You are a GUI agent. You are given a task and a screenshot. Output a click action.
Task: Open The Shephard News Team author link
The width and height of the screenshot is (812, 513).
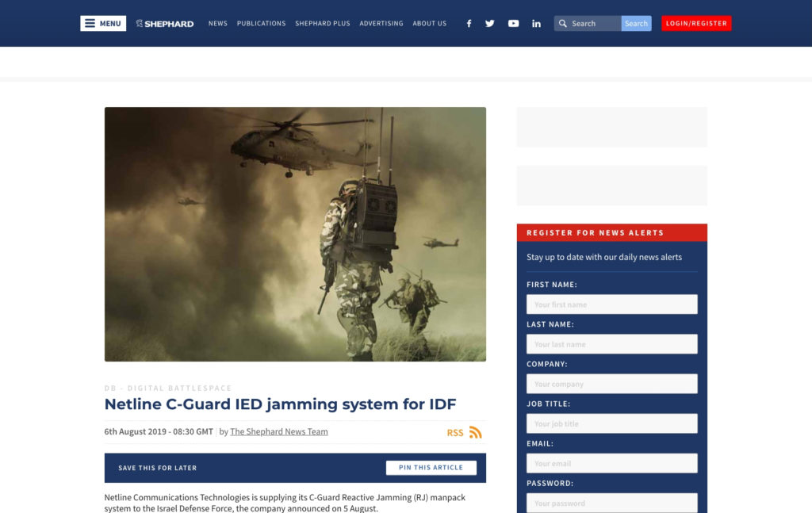coord(278,431)
